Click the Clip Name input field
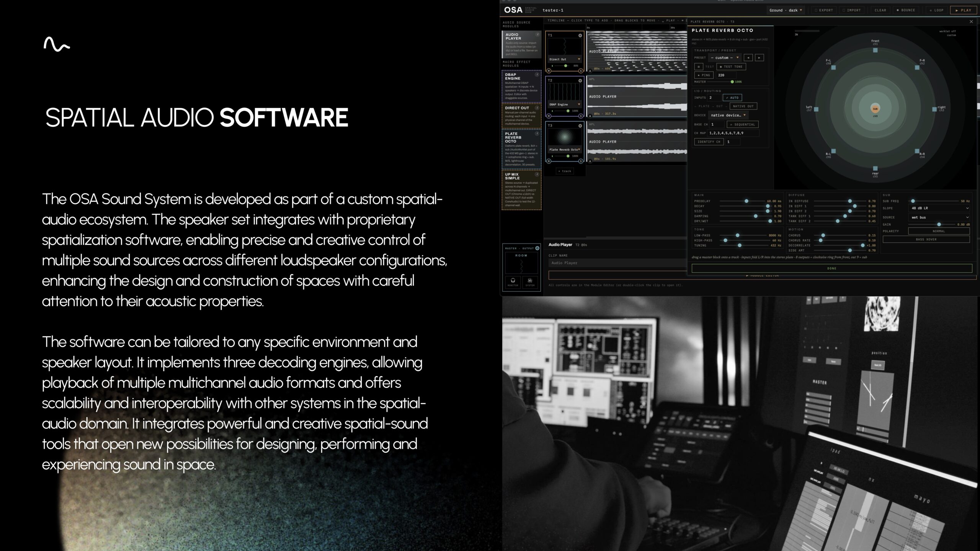The height and width of the screenshot is (551, 980). [x=617, y=263]
